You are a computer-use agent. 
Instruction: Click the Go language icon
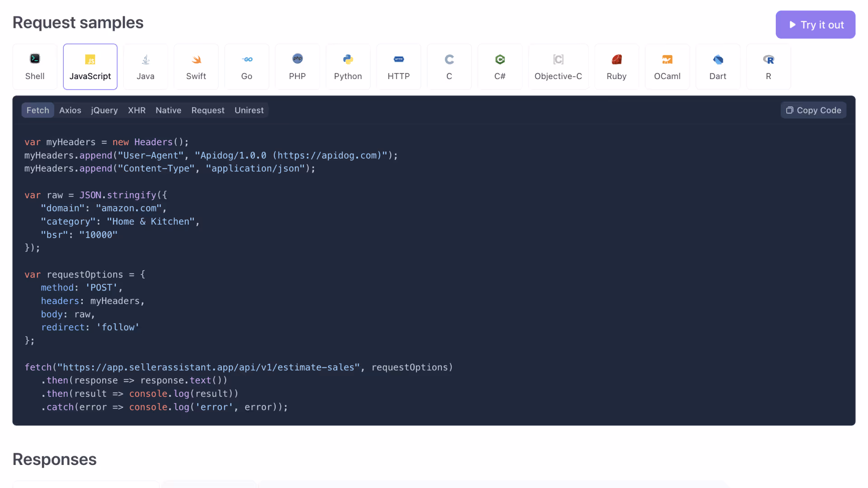click(246, 59)
